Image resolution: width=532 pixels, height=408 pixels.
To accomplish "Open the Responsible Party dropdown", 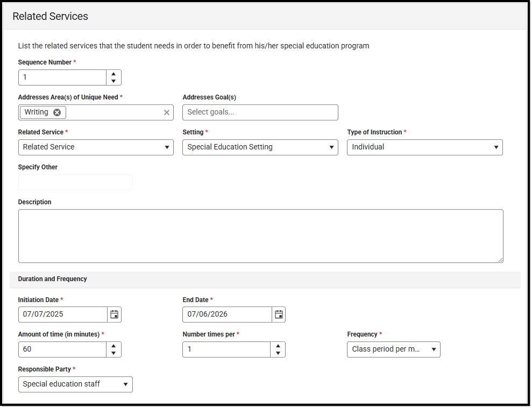I will pos(75,384).
